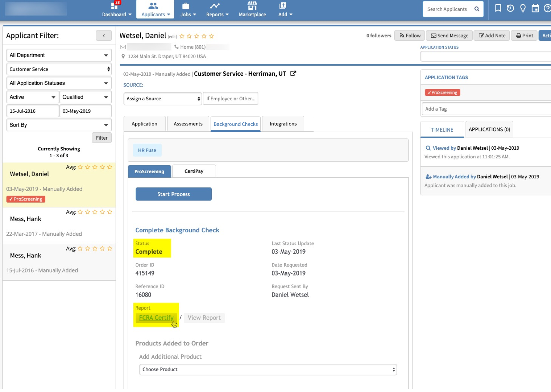The image size is (551, 392).
Task: Click the Add a Tag field
Action: coord(485,109)
